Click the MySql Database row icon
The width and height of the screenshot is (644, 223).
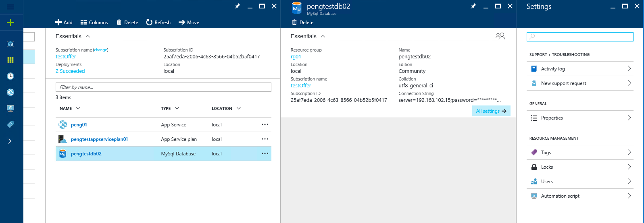63,154
